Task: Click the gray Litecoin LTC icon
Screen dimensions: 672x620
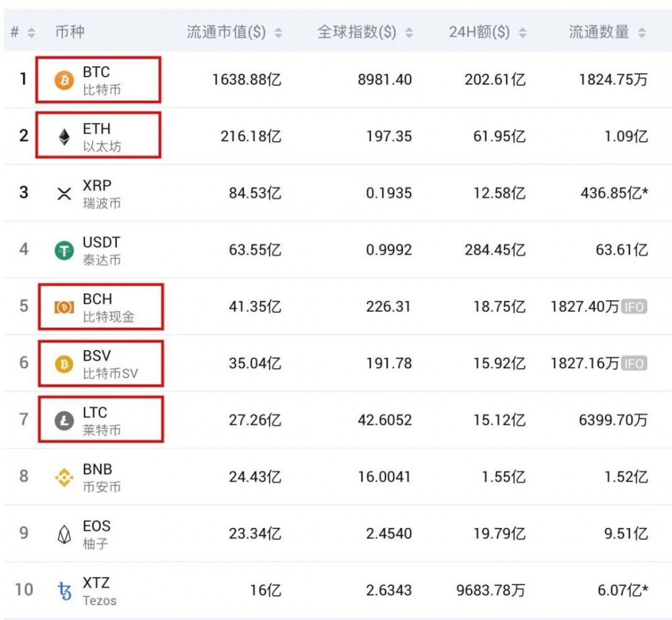Action: [65, 421]
